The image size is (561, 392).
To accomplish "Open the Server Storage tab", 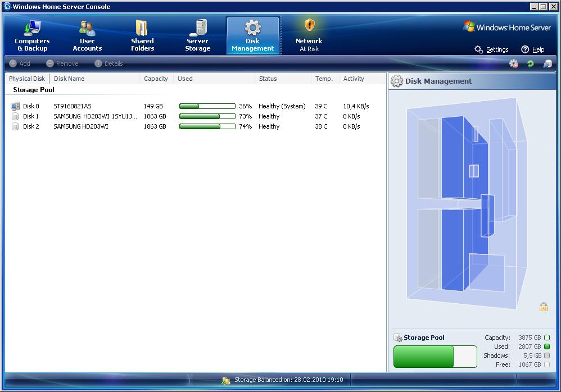I will coord(197,35).
